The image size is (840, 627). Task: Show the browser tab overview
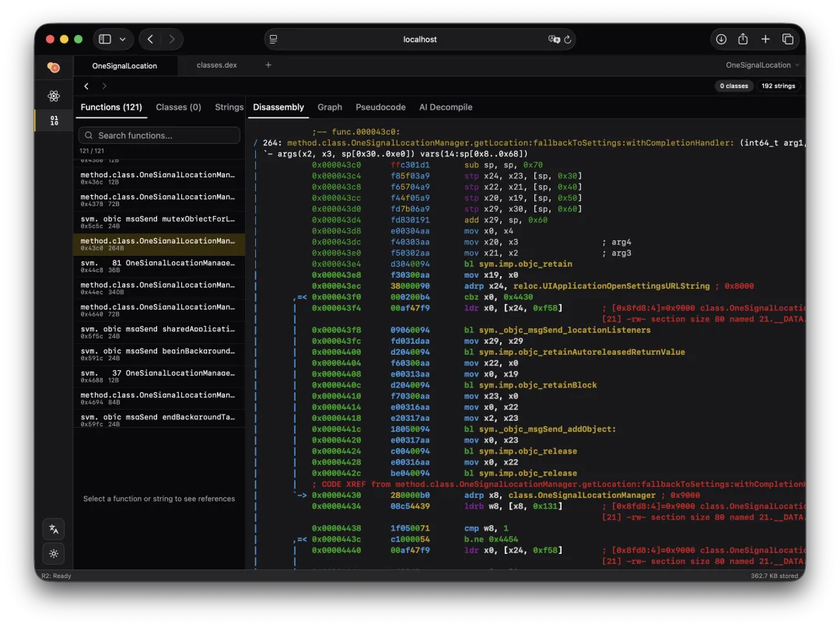[788, 39]
